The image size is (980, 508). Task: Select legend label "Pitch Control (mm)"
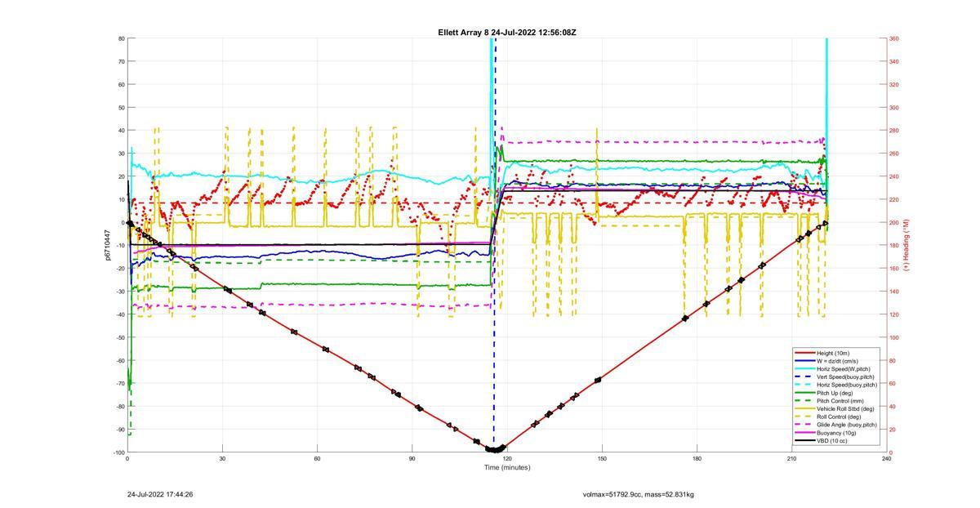[x=840, y=401]
